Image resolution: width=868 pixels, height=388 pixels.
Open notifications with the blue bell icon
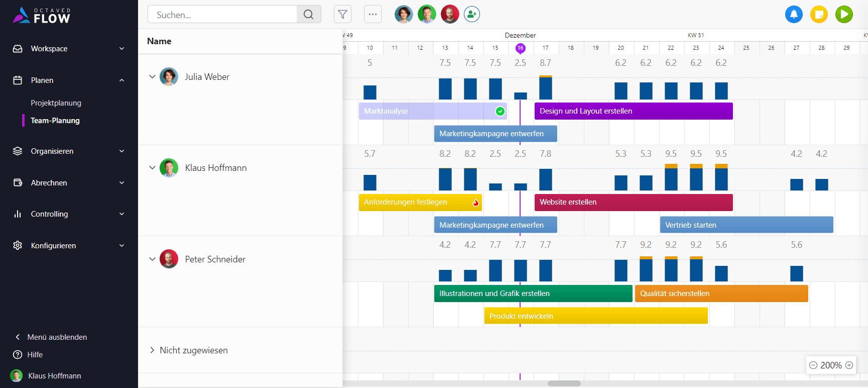[x=794, y=15]
